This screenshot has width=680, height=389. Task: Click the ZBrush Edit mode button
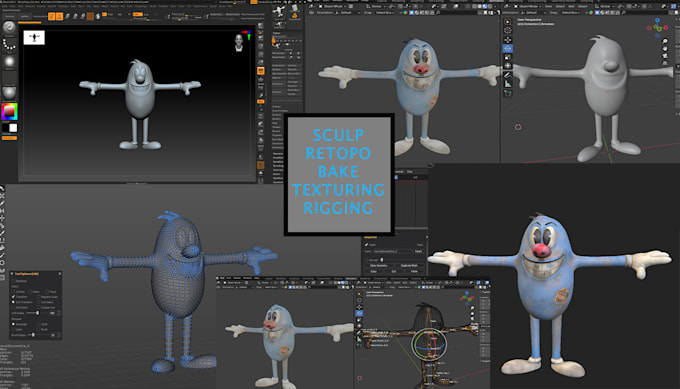[x=52, y=16]
